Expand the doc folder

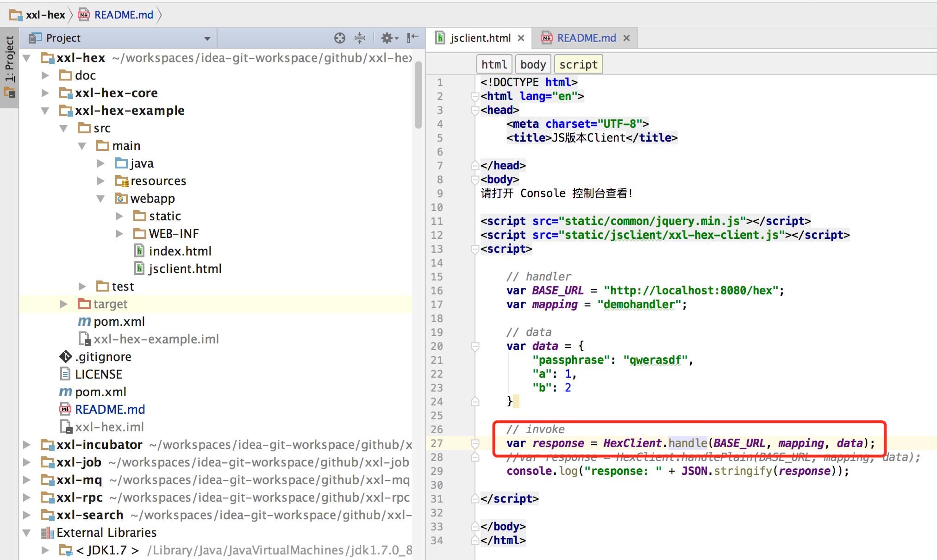45,75
